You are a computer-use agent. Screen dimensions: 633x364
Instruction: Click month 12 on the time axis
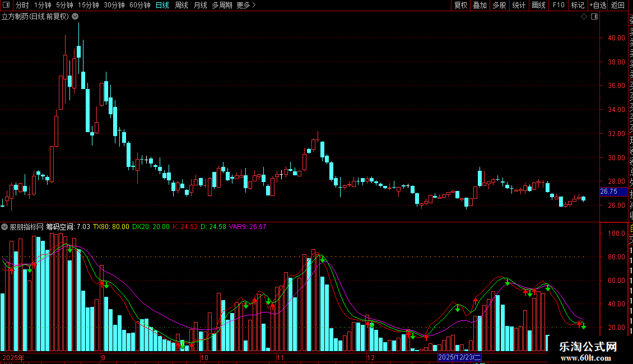pyautogui.click(x=371, y=357)
